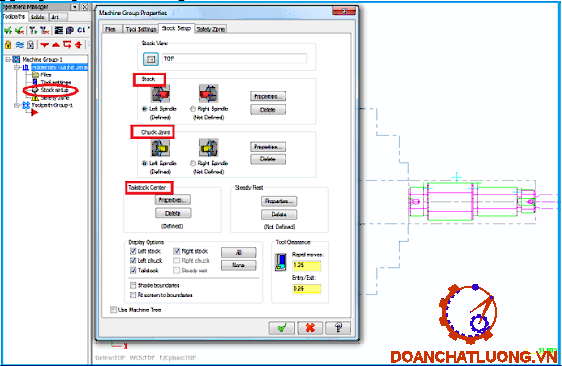The image size is (562, 366).
Task: Click the green checkmark OK icon
Action: [x=282, y=328]
